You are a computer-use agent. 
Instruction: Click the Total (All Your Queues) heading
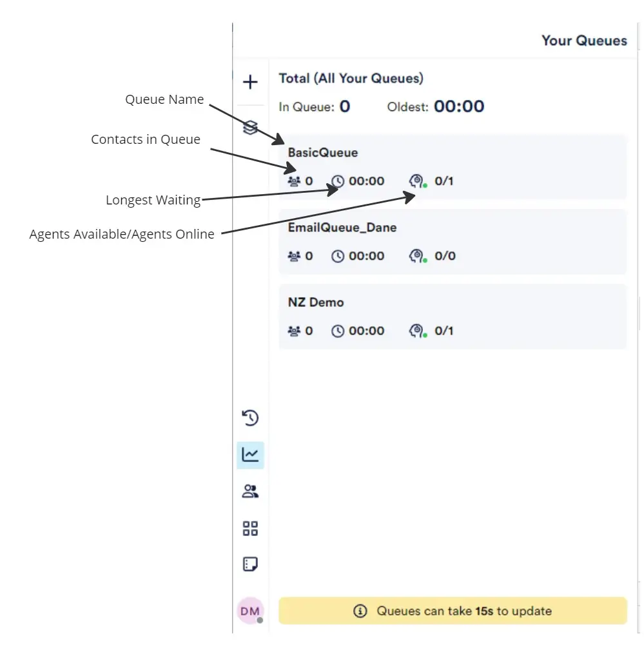tap(351, 79)
